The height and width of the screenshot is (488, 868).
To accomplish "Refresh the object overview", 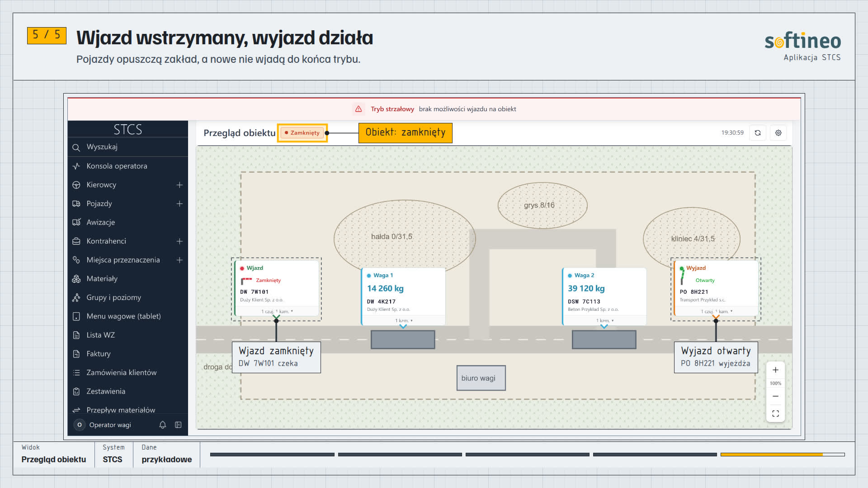I will [758, 133].
